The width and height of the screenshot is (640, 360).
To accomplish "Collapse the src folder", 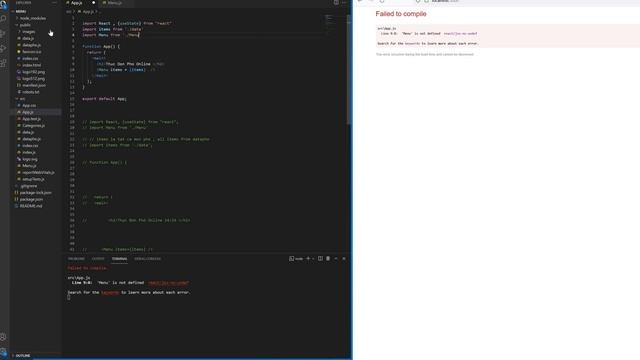I will [22, 99].
